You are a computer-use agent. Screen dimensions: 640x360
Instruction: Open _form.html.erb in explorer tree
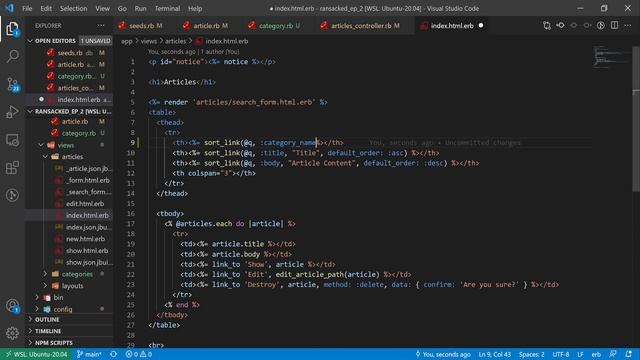[88, 180]
